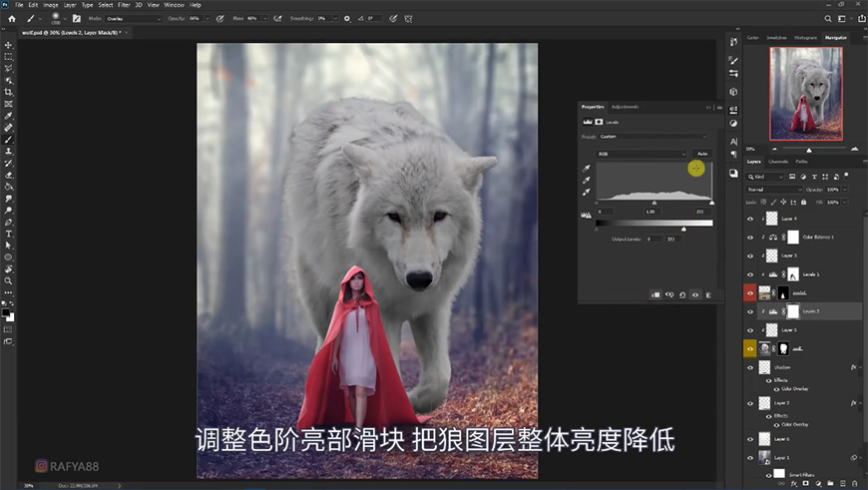The width and height of the screenshot is (868, 490).
Task: Open layer Opacity 100% dropdown arrow
Action: tap(844, 190)
